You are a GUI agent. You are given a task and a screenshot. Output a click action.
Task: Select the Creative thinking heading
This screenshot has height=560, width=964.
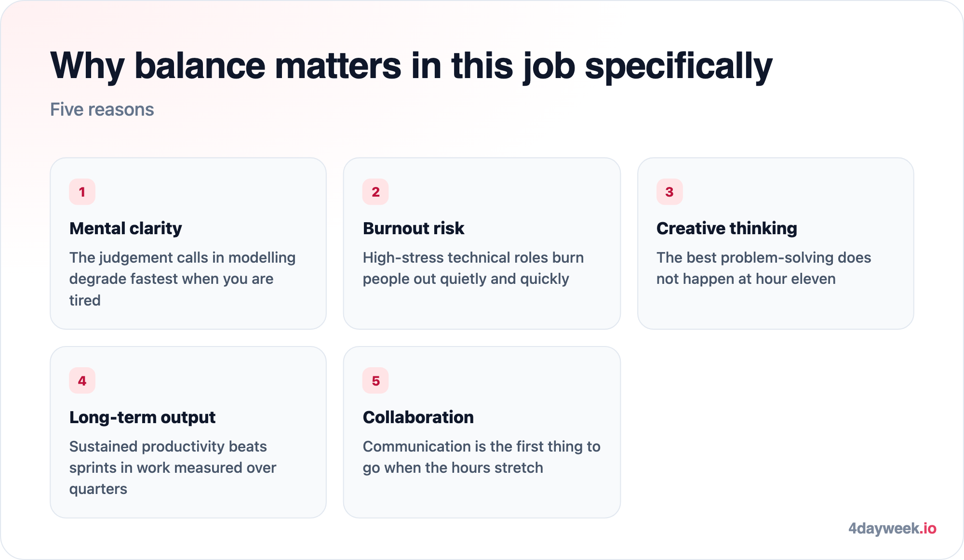pos(727,228)
